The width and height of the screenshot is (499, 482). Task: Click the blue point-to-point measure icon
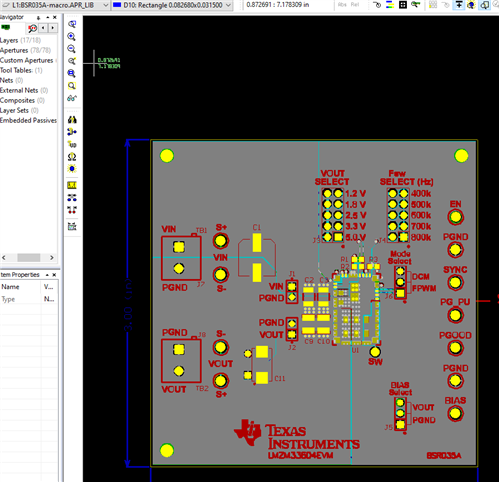click(72, 198)
